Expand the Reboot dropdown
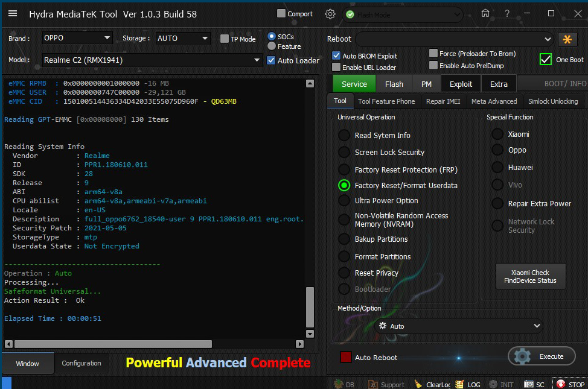Screen dimensions: 588x389 (x=455, y=39)
